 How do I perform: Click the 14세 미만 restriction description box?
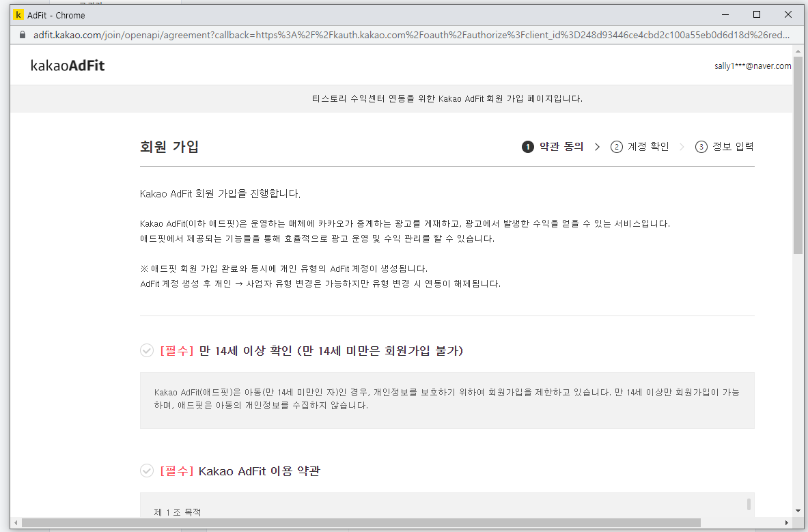click(x=447, y=400)
